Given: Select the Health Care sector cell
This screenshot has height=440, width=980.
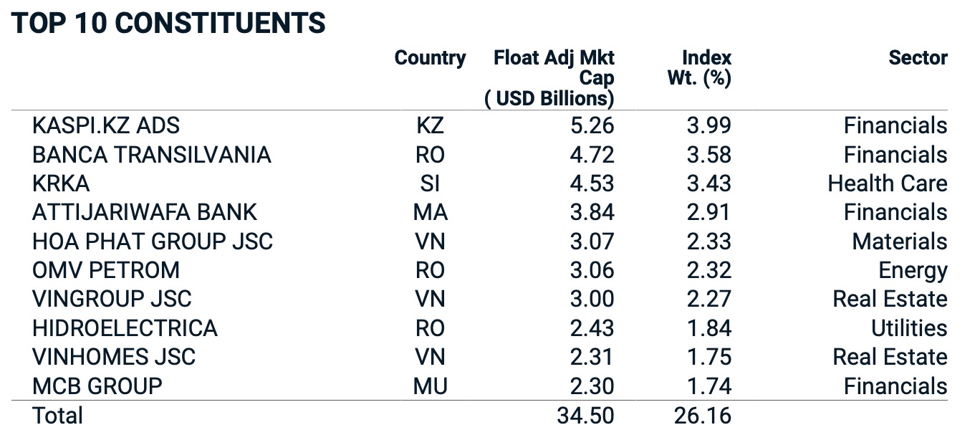Looking at the screenshot, I should tap(887, 183).
